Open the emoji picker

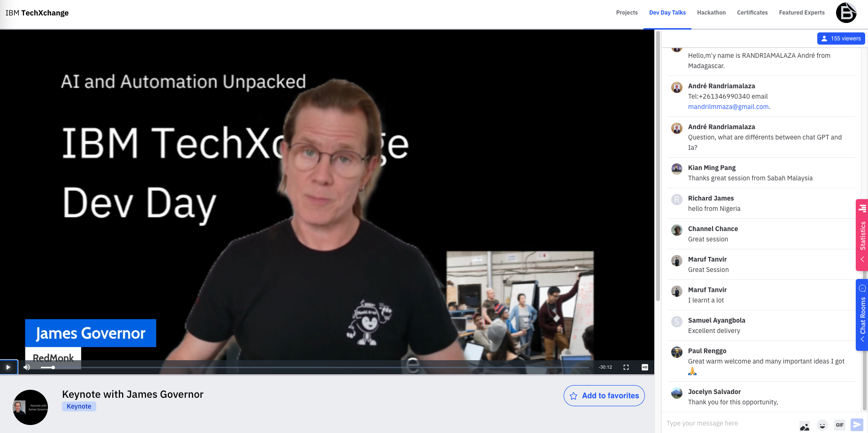click(x=822, y=425)
